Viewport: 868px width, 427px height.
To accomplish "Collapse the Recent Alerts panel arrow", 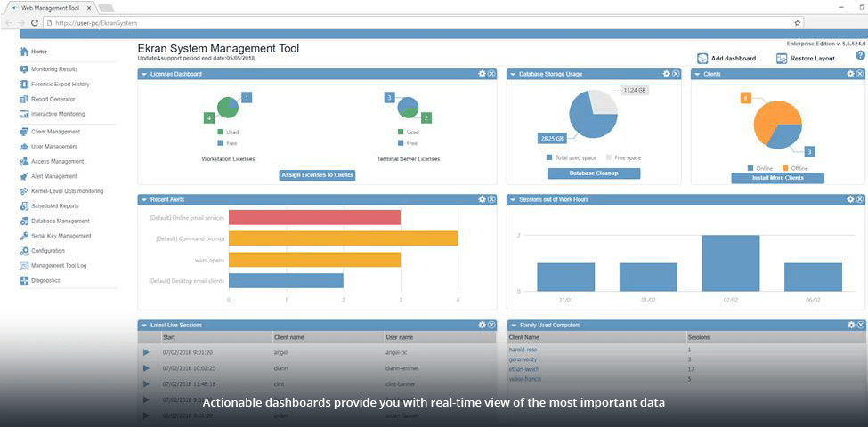I will click(x=143, y=199).
